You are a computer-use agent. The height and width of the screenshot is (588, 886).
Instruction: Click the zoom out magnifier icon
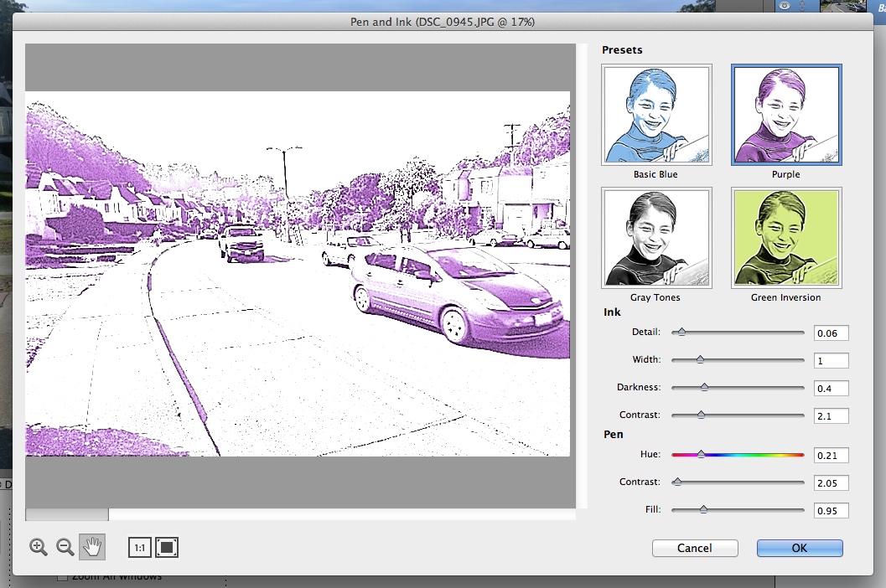pos(65,547)
